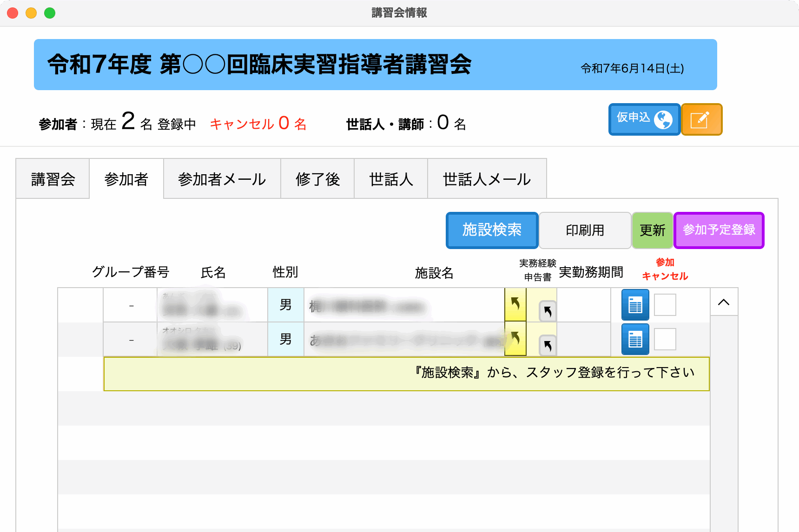Click the 性別 column header
Screen dimensions: 799x532
285,272
